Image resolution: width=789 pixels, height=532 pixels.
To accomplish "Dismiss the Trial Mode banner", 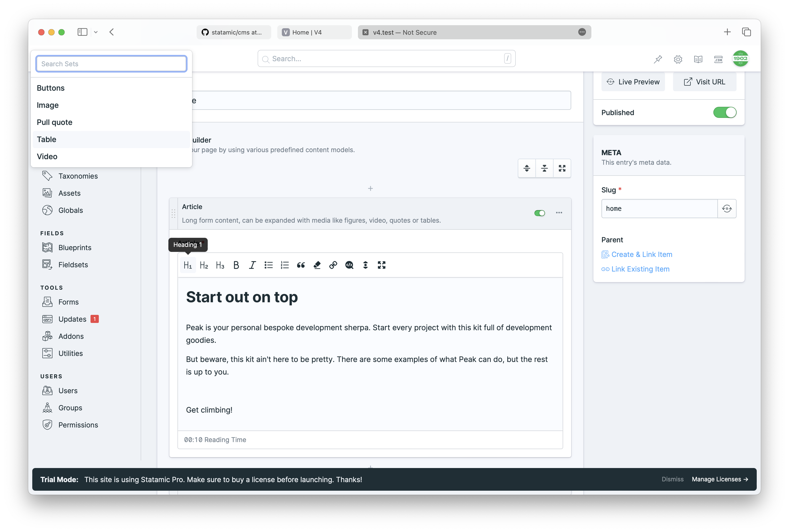I will click(x=673, y=479).
